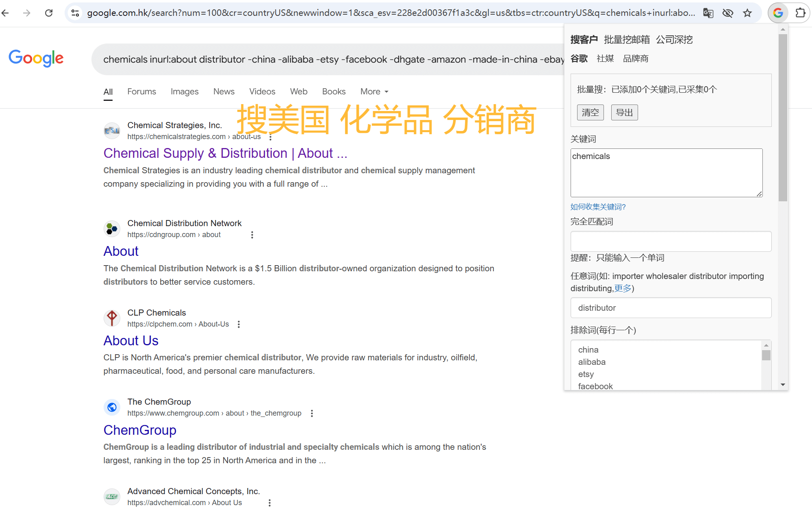The width and height of the screenshot is (812, 510).
Task: Focus the 任意词 distributor input field
Action: (671, 308)
